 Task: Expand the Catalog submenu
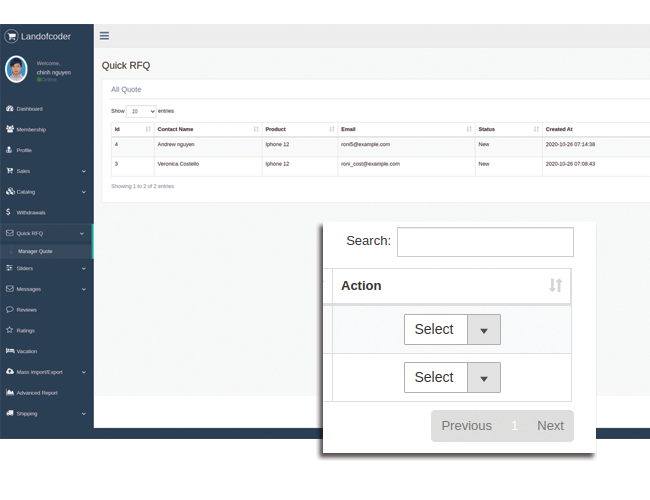45,192
